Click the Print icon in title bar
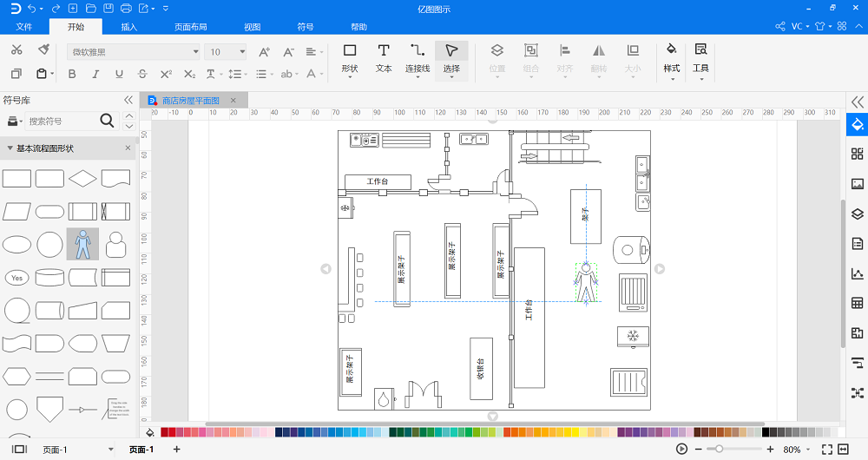Image resolution: width=868 pixels, height=460 pixels. pos(127,8)
